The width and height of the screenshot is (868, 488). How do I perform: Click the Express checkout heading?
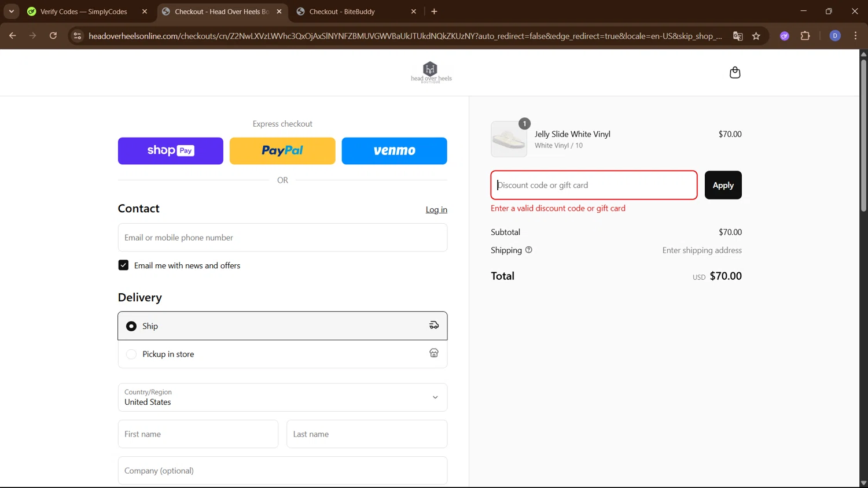[x=282, y=124]
